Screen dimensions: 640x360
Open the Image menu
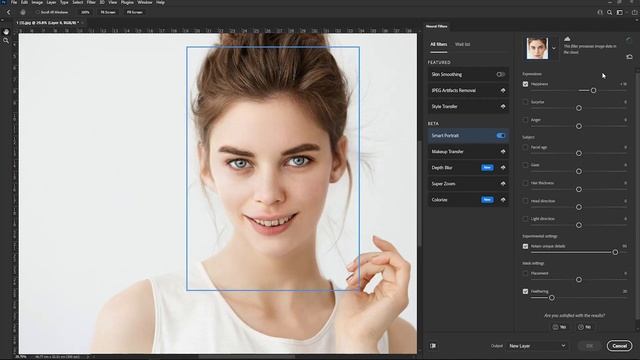tap(37, 2)
